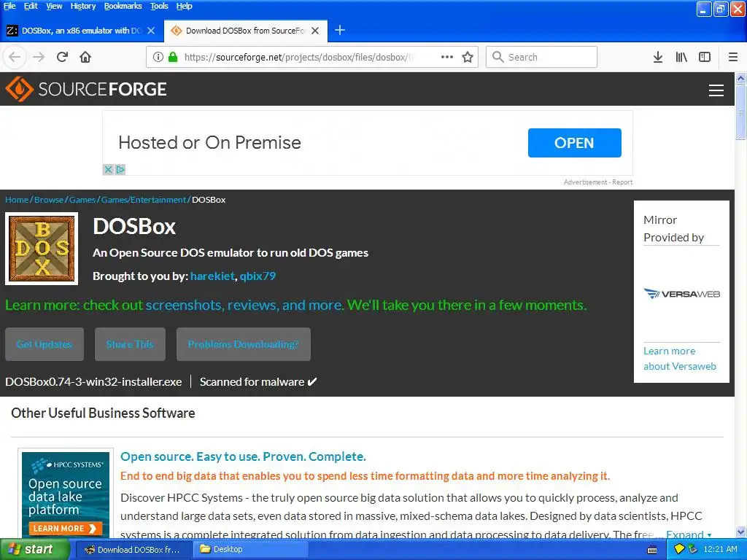Open a new tab with plus icon
The image size is (747, 560).
click(x=340, y=31)
